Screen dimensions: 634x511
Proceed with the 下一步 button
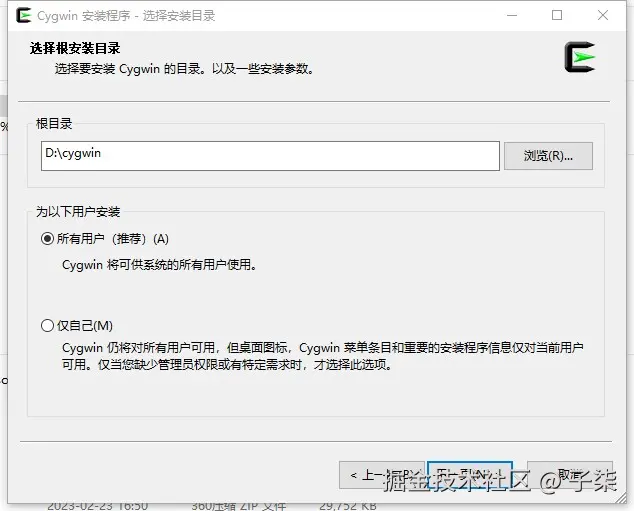(470, 475)
